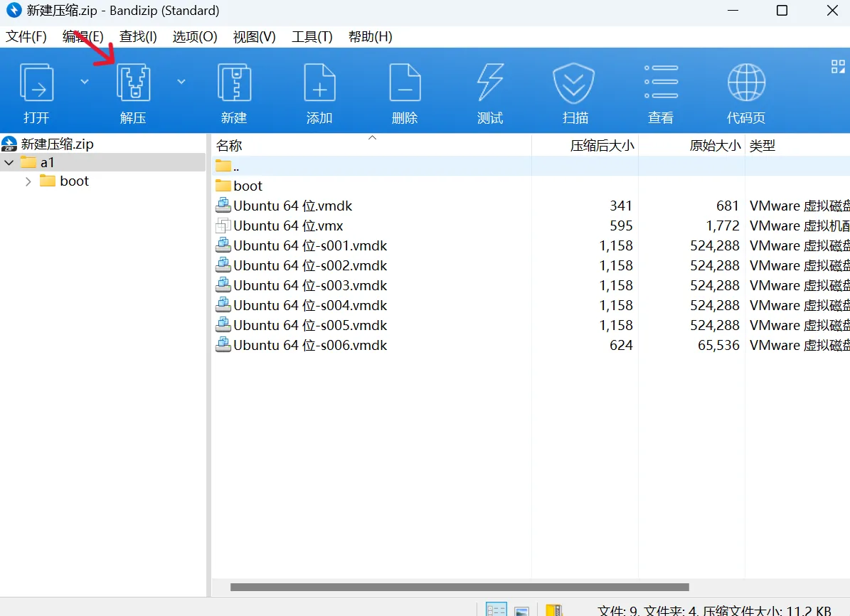
Task: Click the Scan (扫描) shield icon
Action: [x=573, y=83]
